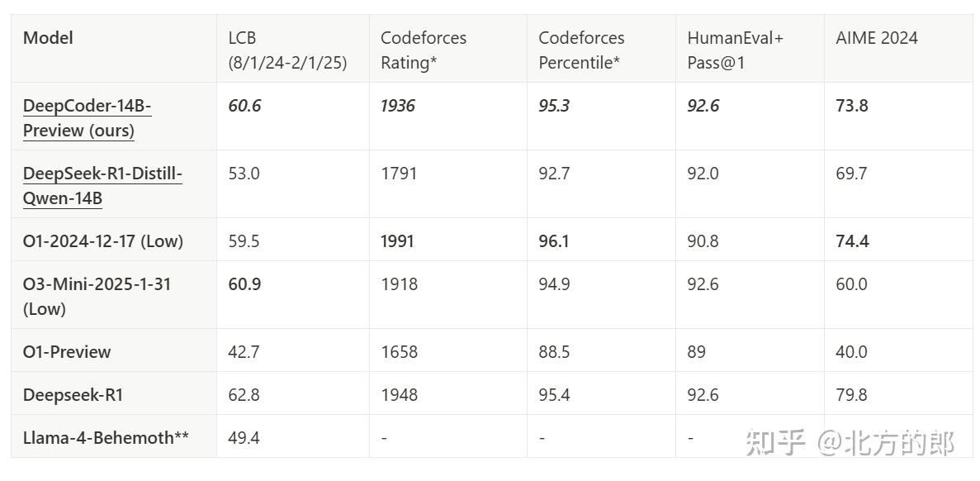Click the Codeforces Rating* column header
This screenshot has width=980, height=481.
click(423, 50)
